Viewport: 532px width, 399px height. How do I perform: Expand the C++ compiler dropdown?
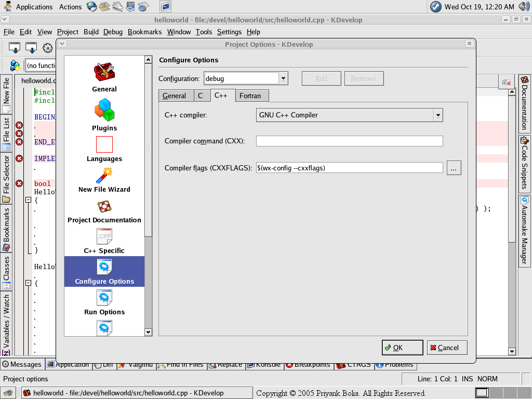(438, 115)
